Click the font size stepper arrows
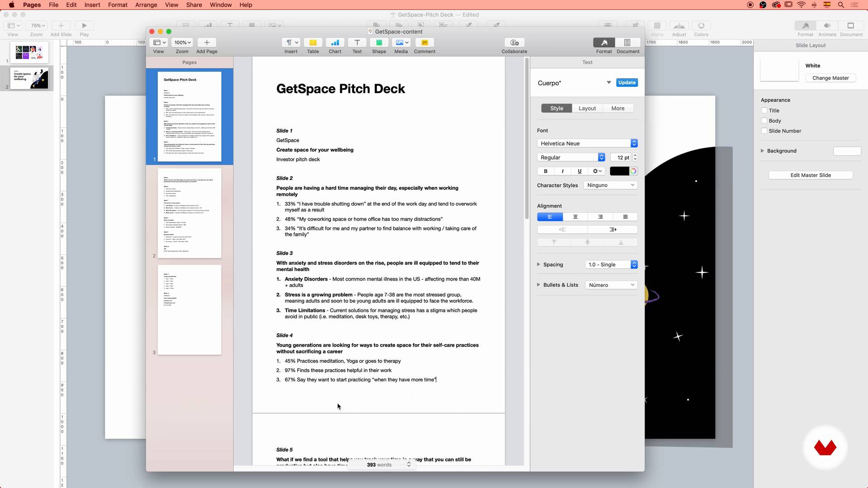 point(635,157)
